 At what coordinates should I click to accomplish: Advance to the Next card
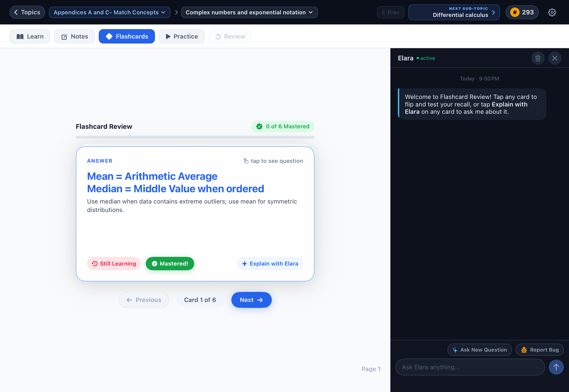[x=251, y=300]
